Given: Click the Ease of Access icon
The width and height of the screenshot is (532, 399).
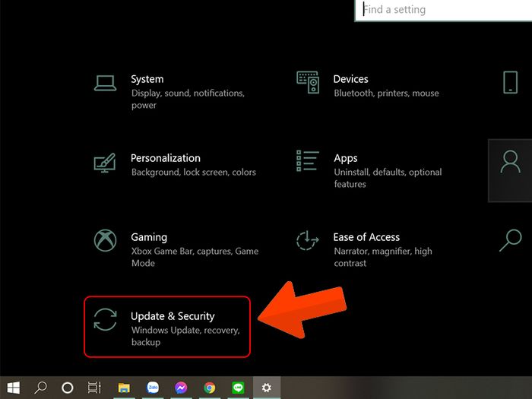Looking at the screenshot, I should pyautogui.click(x=307, y=241).
